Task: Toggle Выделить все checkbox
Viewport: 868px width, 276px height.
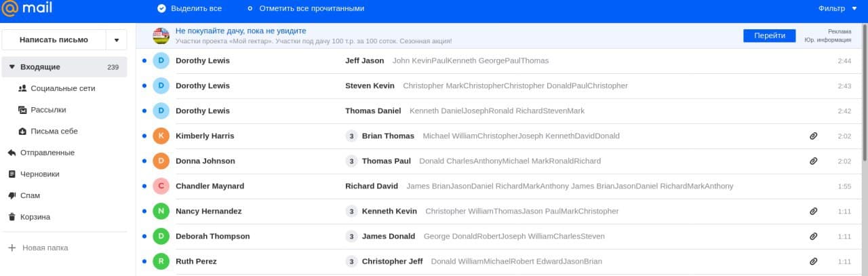Action: click(x=161, y=8)
